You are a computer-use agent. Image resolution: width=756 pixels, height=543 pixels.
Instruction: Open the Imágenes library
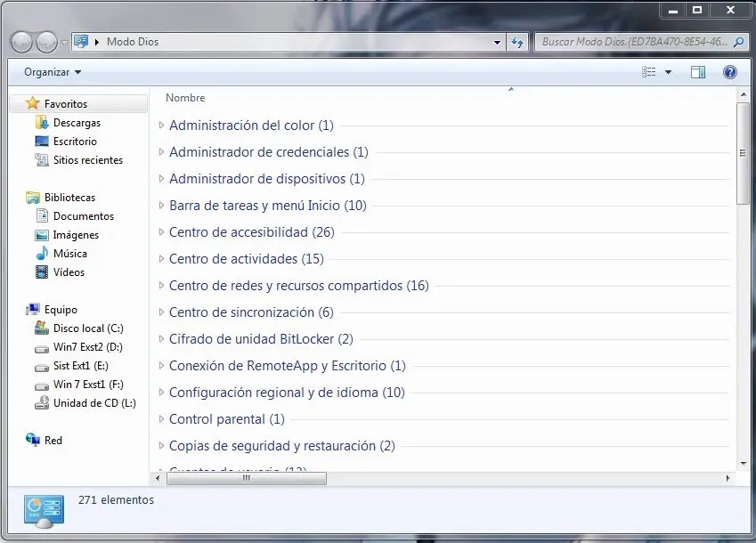click(x=76, y=235)
